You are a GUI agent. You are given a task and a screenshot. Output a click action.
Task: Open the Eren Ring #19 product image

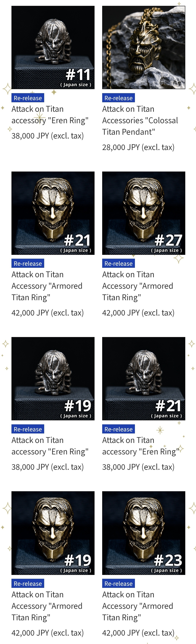click(x=53, y=378)
